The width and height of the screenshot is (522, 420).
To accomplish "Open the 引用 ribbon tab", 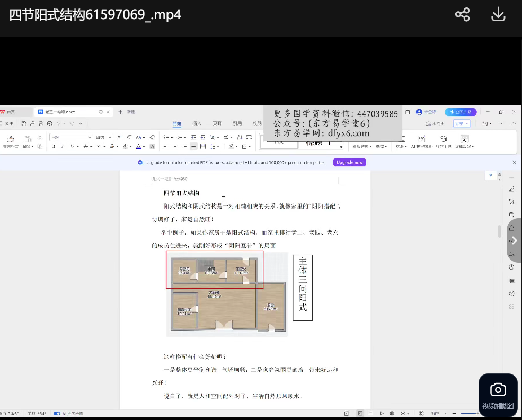I will point(237,123).
